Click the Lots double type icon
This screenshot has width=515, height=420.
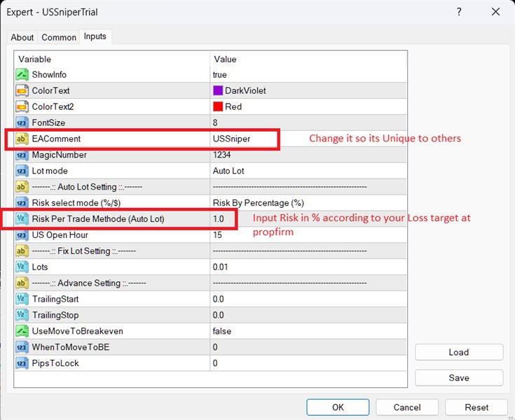click(22, 267)
